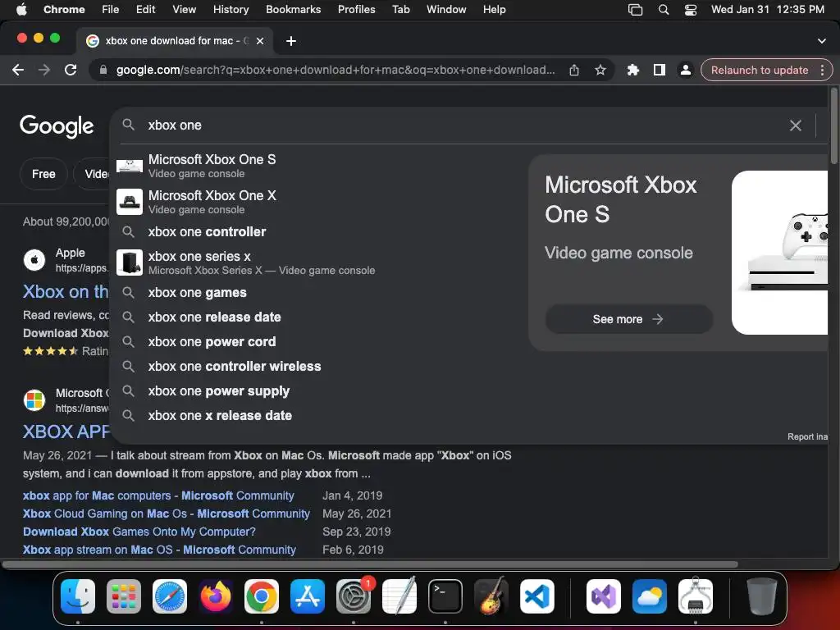The image size is (840, 630).
Task: Open macOS Control Center
Action: point(691,10)
